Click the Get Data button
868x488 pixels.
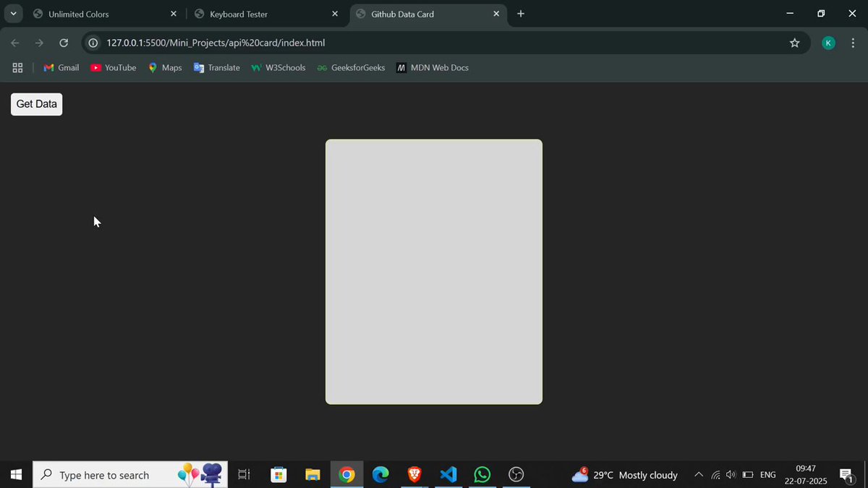pyautogui.click(x=36, y=104)
